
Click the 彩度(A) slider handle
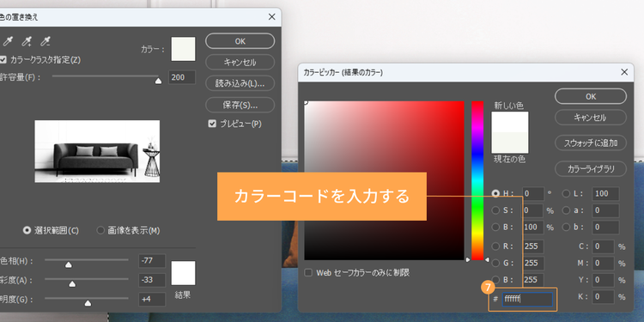pyautogui.click(x=72, y=284)
